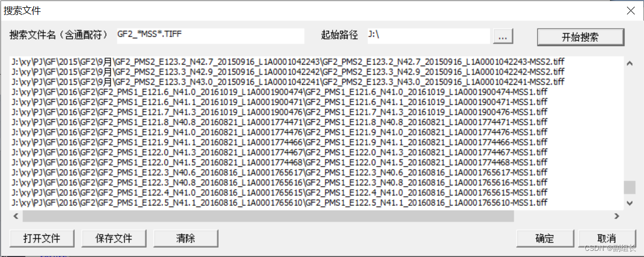The width and height of the screenshot is (644, 257).
Task: Select result line ending L1A0001774476-MSS1.tiff
Action: [279, 132]
